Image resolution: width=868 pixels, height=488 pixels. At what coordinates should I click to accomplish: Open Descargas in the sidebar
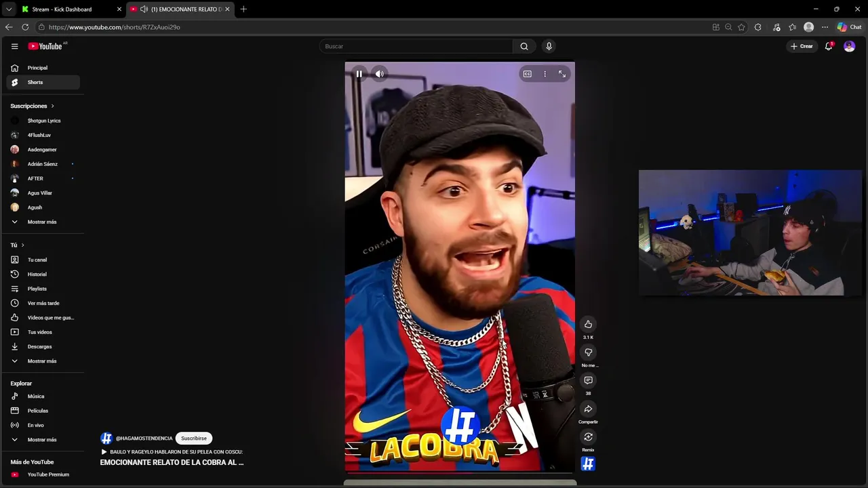43,346
